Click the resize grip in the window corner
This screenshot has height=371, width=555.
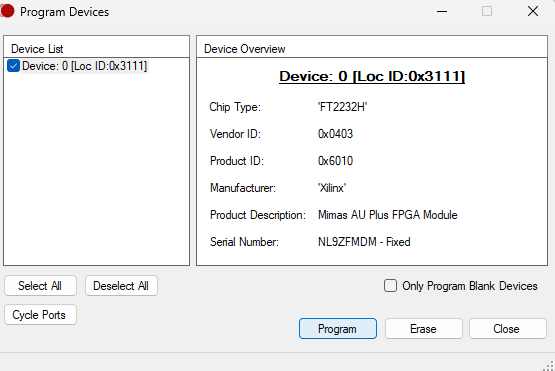(549, 366)
